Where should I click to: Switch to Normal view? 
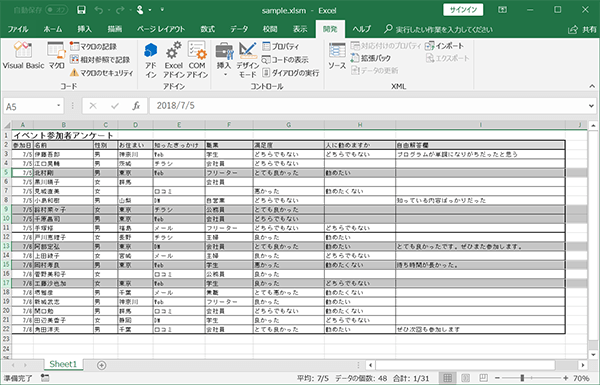click(447, 378)
